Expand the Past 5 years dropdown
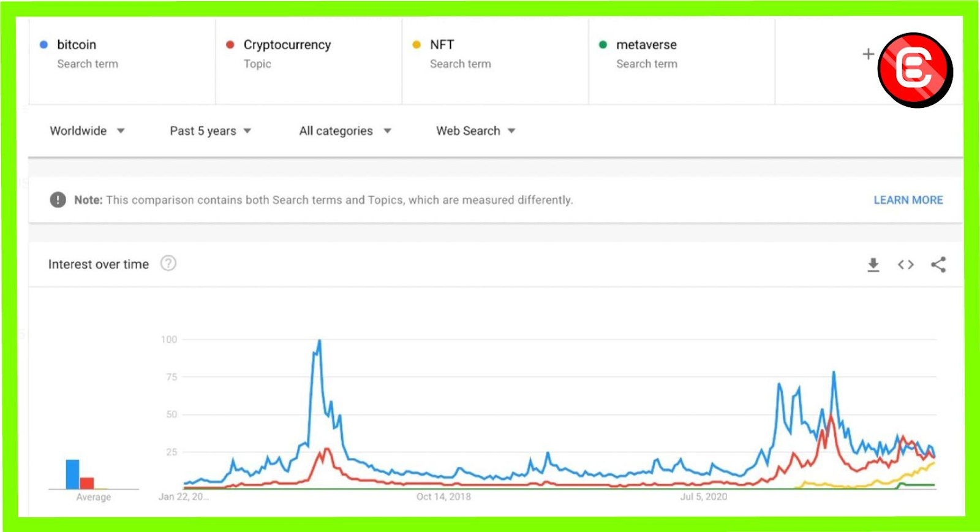Image resolution: width=980 pixels, height=532 pixels. (210, 131)
